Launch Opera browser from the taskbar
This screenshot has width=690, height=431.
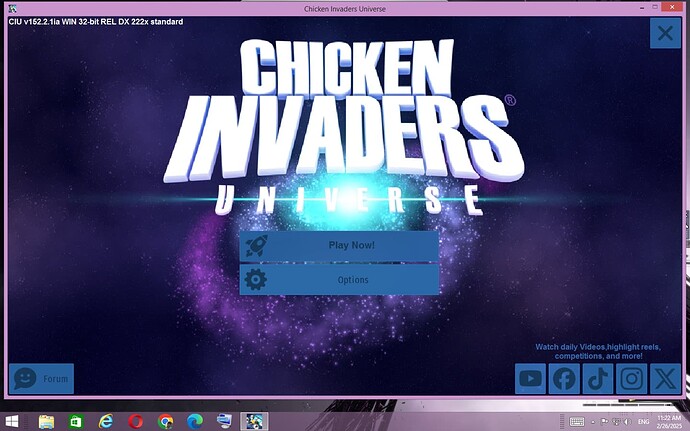[135, 421]
